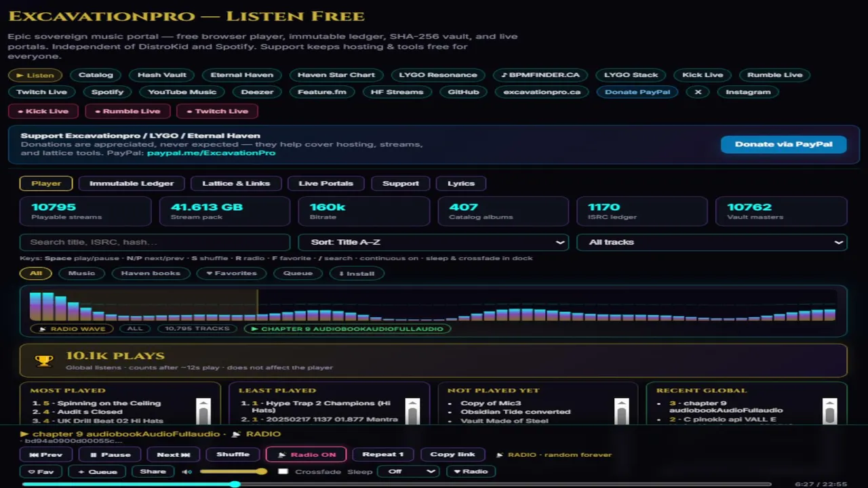The image size is (868, 488).
Task: Open the Immutable Ledger tab
Action: (x=132, y=183)
